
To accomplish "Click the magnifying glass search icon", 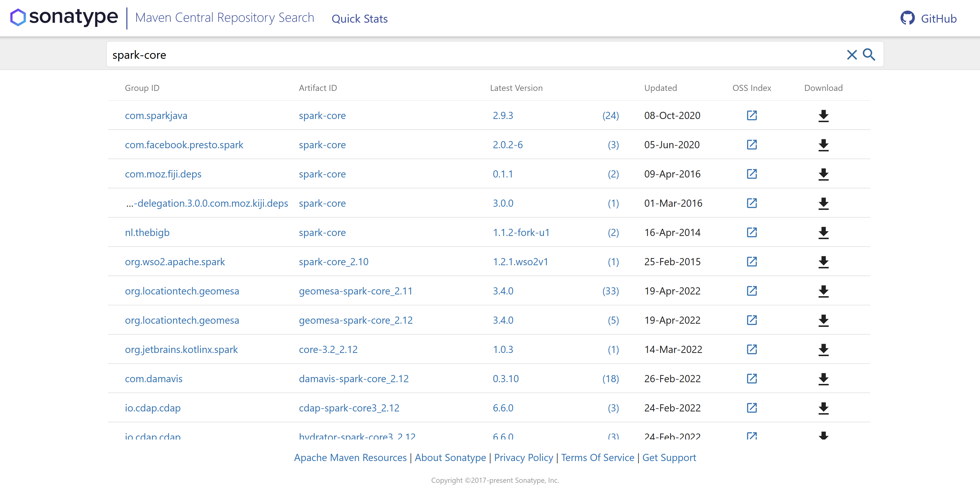I will [x=869, y=55].
